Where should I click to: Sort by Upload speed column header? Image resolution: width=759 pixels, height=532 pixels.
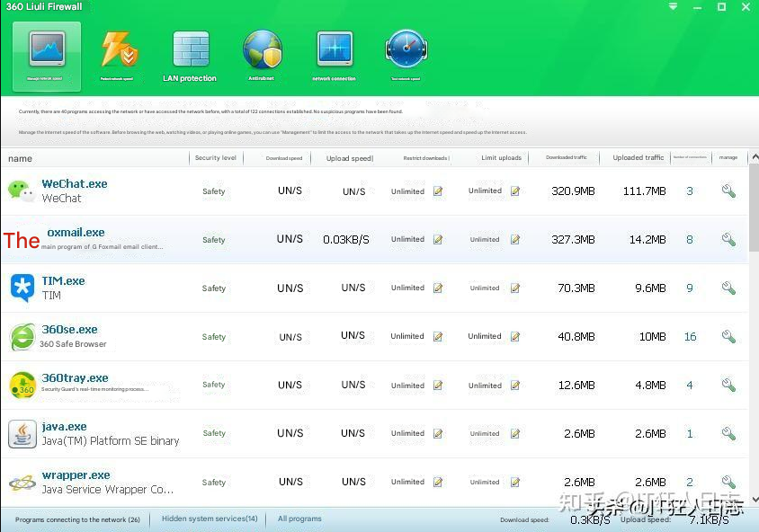click(x=350, y=158)
